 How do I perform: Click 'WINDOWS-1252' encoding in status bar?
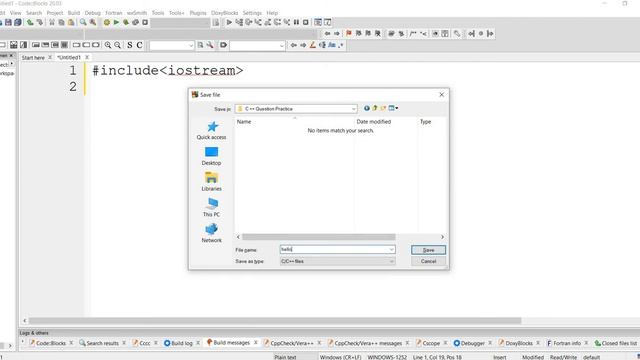tap(387, 357)
